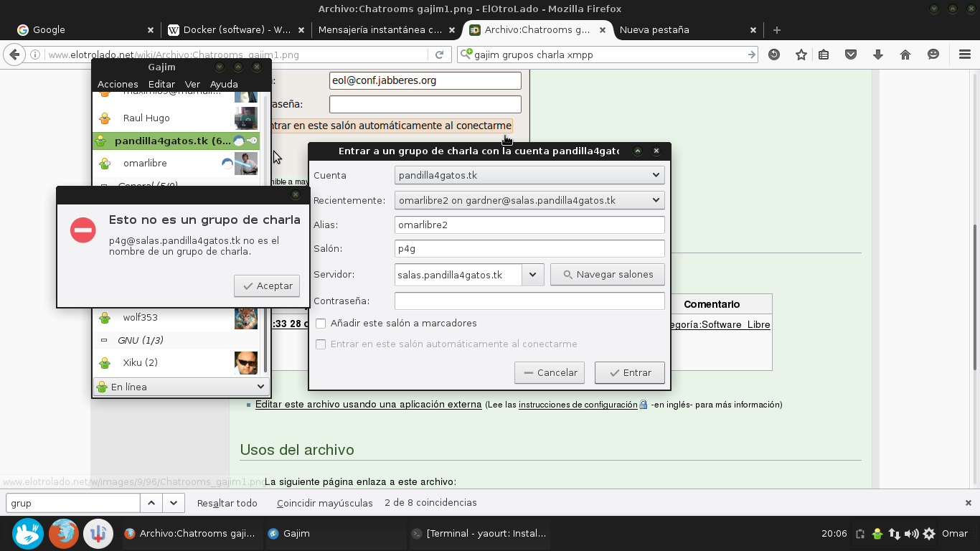
Task: Open the Ver menu in Gajim
Action: click(x=192, y=84)
